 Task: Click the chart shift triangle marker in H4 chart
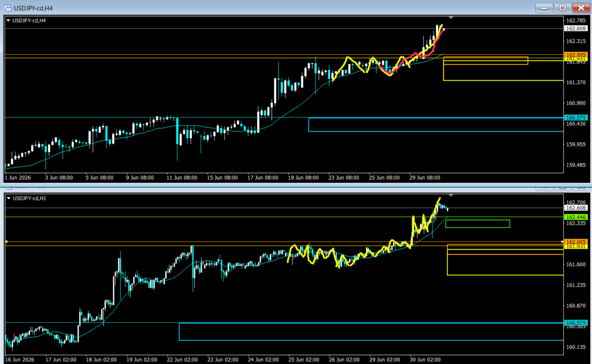pyautogui.click(x=451, y=17)
